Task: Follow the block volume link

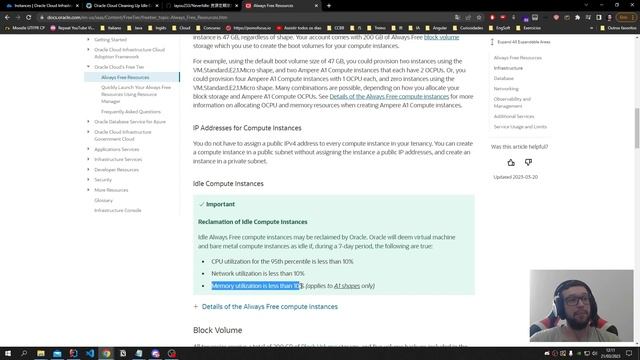Action: [441, 37]
